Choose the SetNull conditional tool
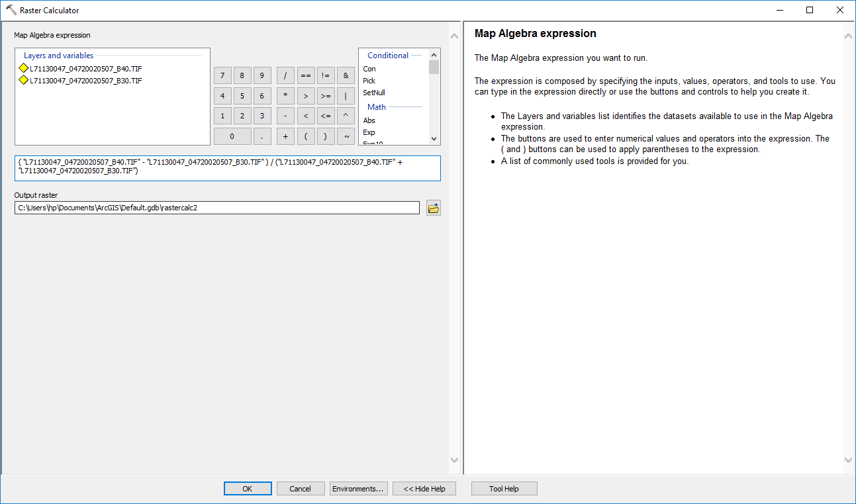 tap(374, 93)
